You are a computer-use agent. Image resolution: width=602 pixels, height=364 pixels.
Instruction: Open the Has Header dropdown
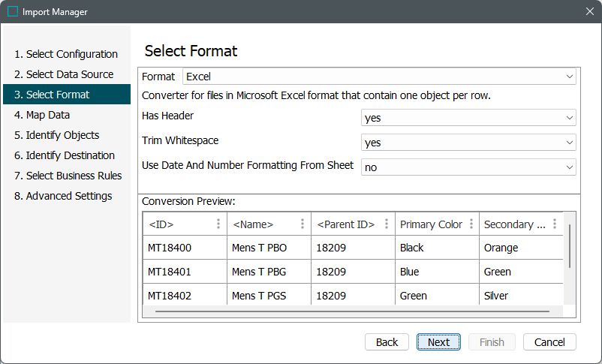coord(468,118)
